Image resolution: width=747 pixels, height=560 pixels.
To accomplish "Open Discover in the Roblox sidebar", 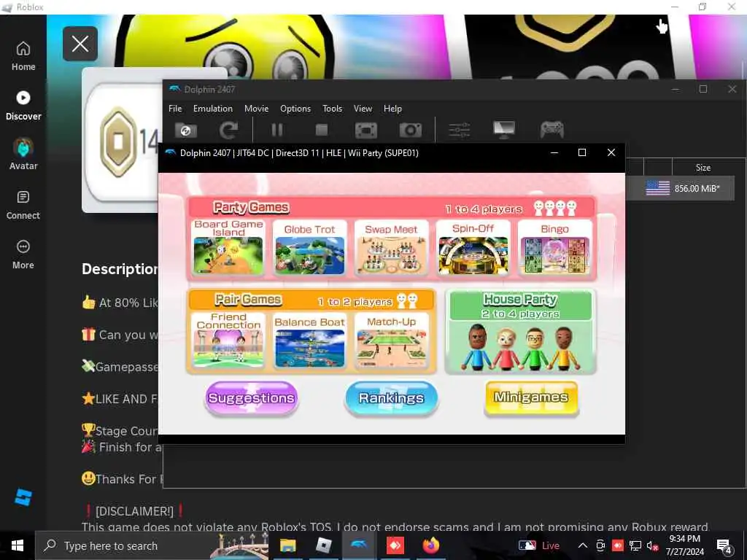I will pos(23,106).
